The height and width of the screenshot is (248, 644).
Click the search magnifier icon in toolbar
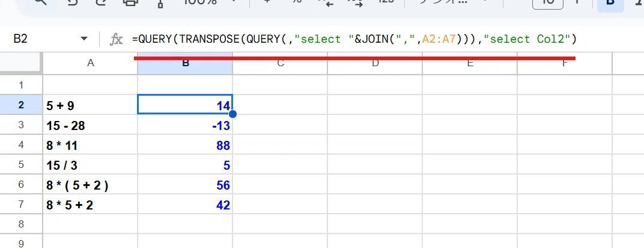pos(40,2)
